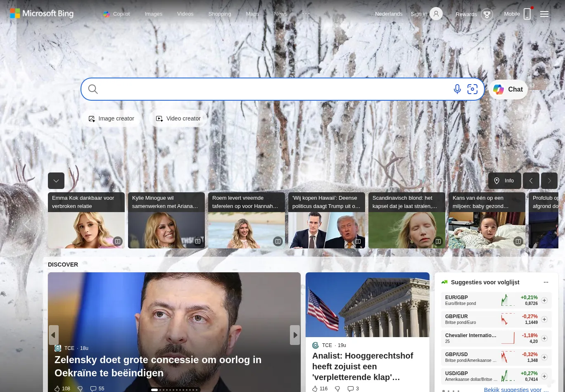565x392 pixels.
Task: Click the microphone voice search icon
Action: click(x=457, y=89)
